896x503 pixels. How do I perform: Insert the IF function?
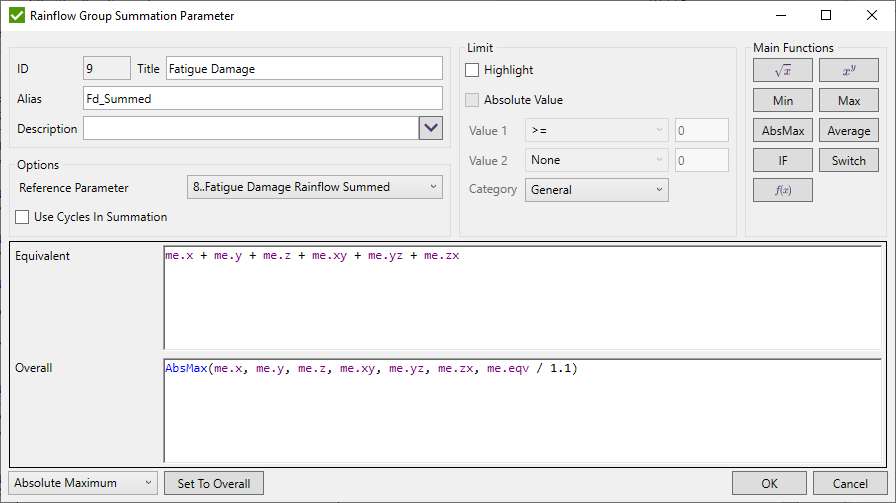[x=782, y=160]
